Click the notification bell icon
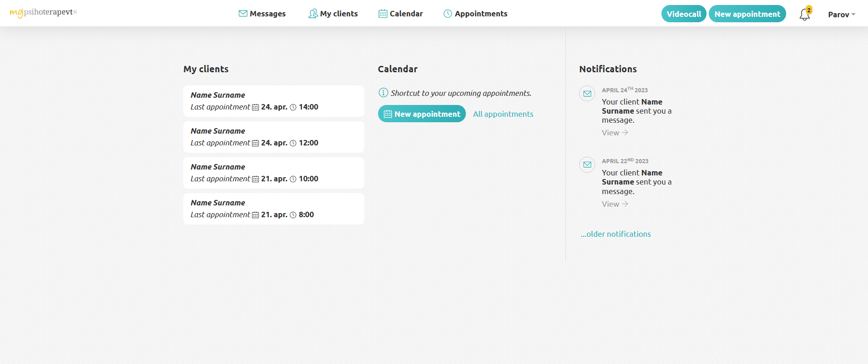 pyautogui.click(x=804, y=15)
